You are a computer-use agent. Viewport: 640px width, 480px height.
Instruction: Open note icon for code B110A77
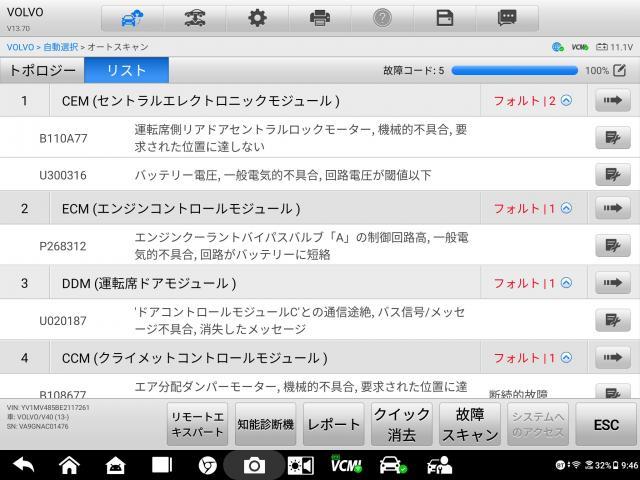click(610, 138)
